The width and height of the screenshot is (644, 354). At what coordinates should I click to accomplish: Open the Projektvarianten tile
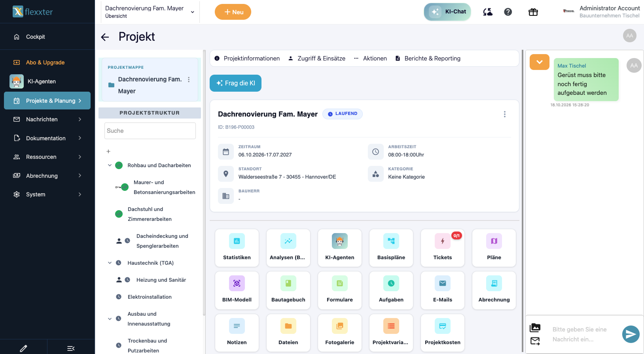(391, 333)
